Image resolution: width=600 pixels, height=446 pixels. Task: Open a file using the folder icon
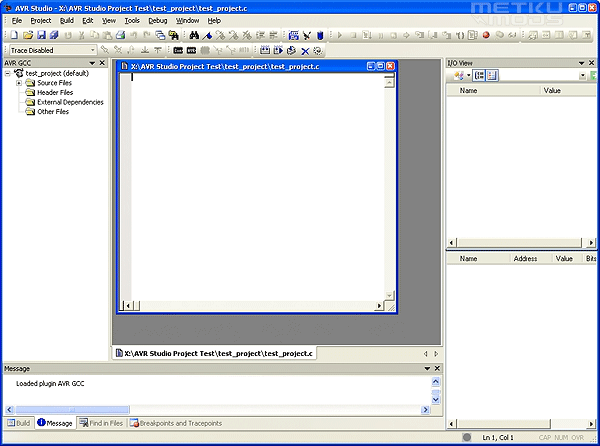[x=28, y=35]
